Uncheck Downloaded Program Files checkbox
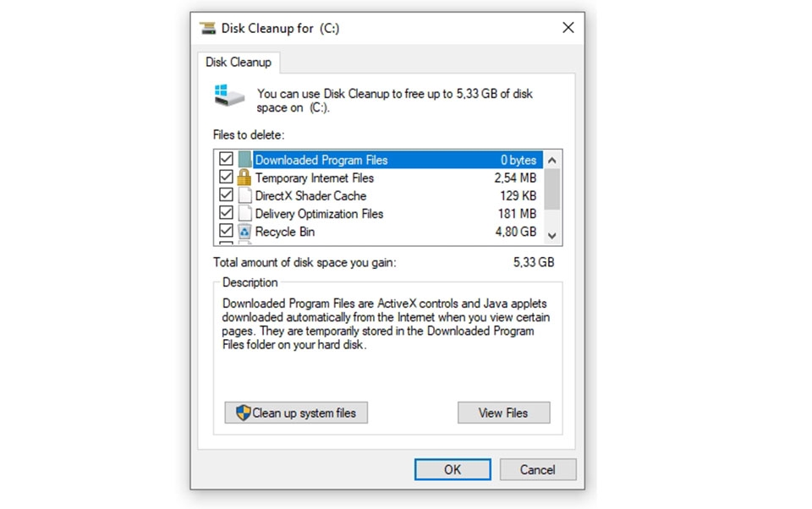This screenshot has height=509, width=812. pos(226,159)
